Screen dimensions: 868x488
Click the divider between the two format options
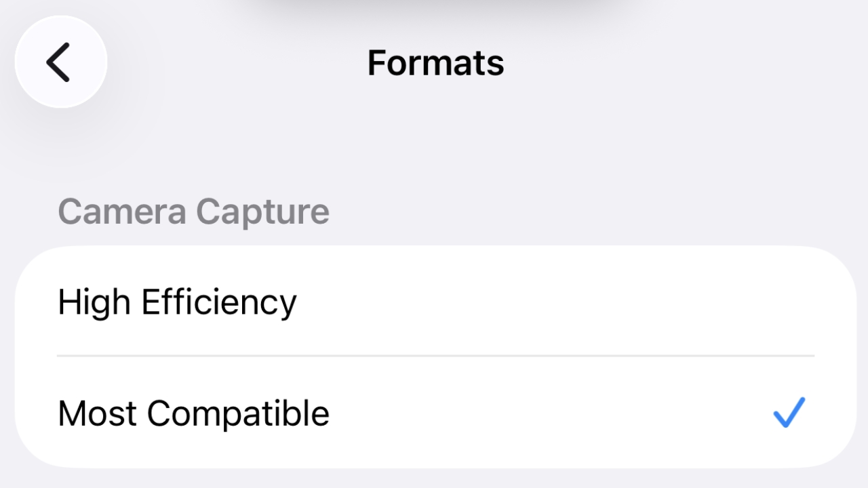pos(435,355)
